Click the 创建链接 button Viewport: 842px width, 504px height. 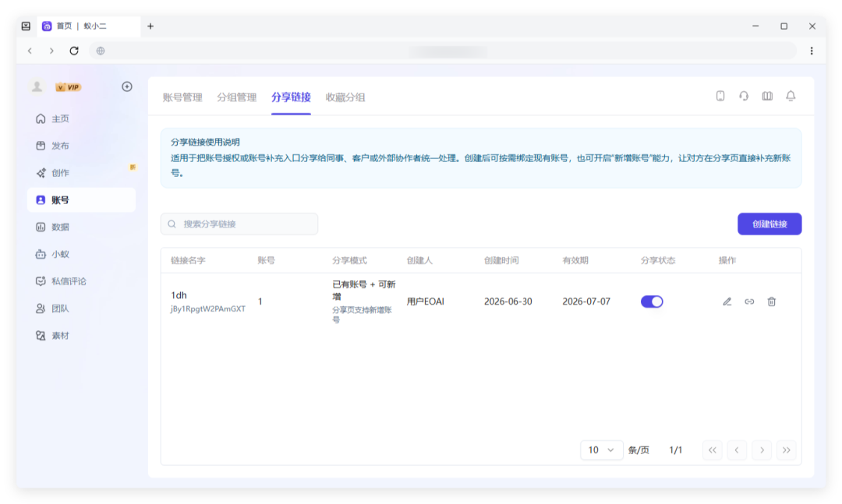tap(769, 224)
